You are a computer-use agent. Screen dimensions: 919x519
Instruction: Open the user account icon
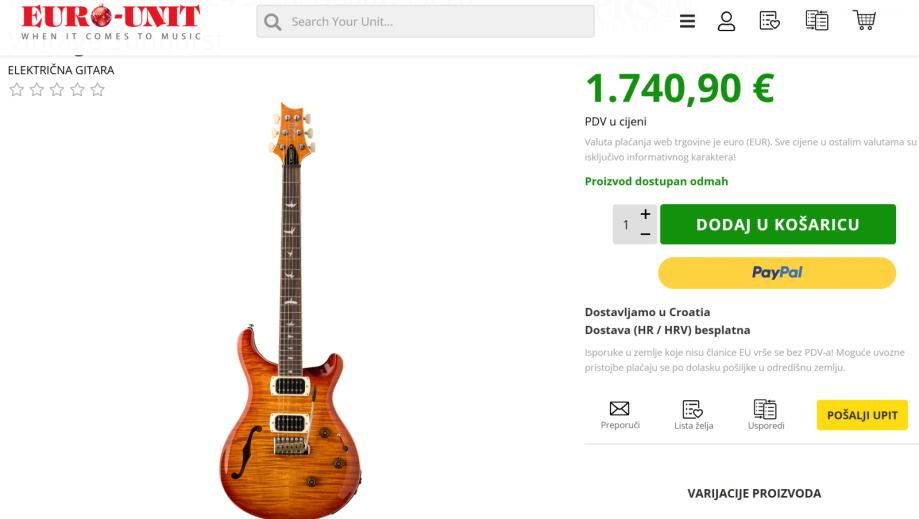(727, 21)
